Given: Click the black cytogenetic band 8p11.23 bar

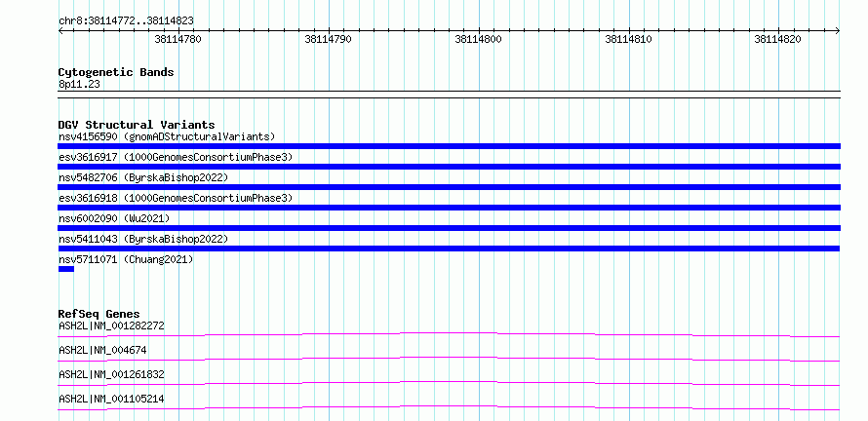Looking at the screenshot, I should (449, 95).
